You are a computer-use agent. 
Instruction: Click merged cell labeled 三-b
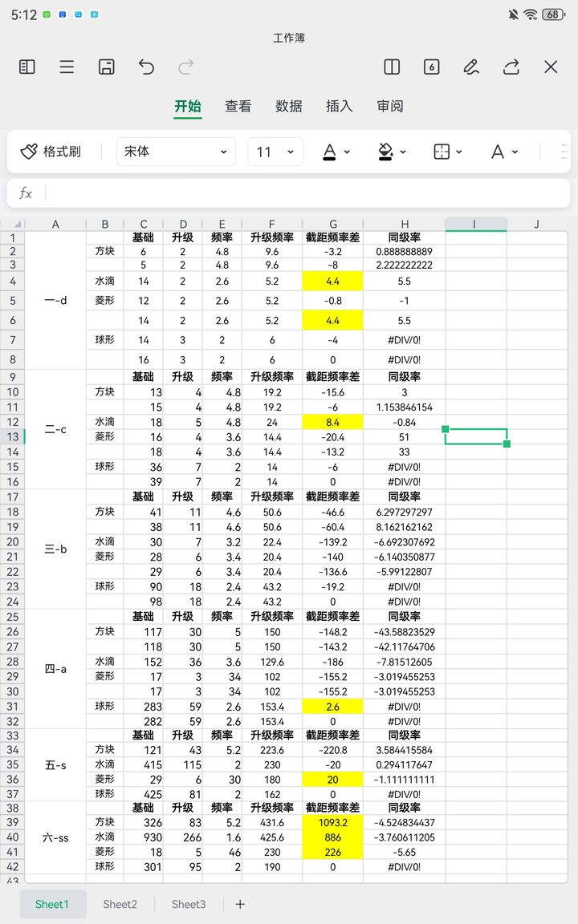[55, 549]
